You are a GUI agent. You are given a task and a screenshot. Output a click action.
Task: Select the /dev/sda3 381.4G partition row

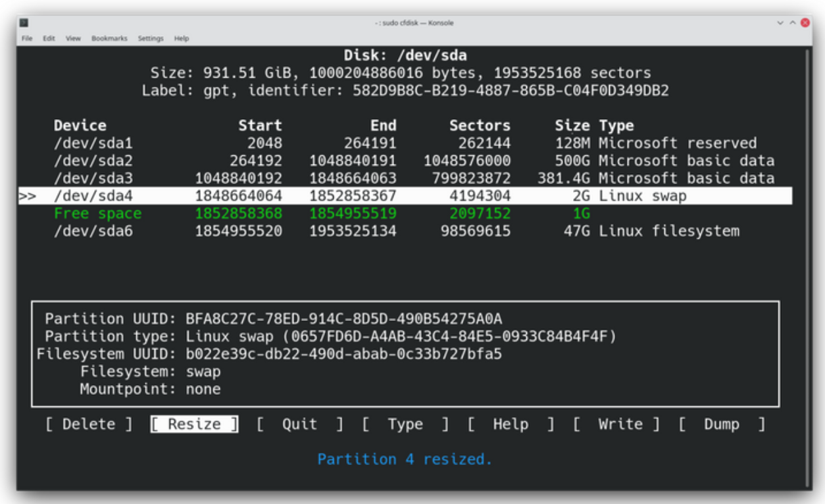point(405,178)
